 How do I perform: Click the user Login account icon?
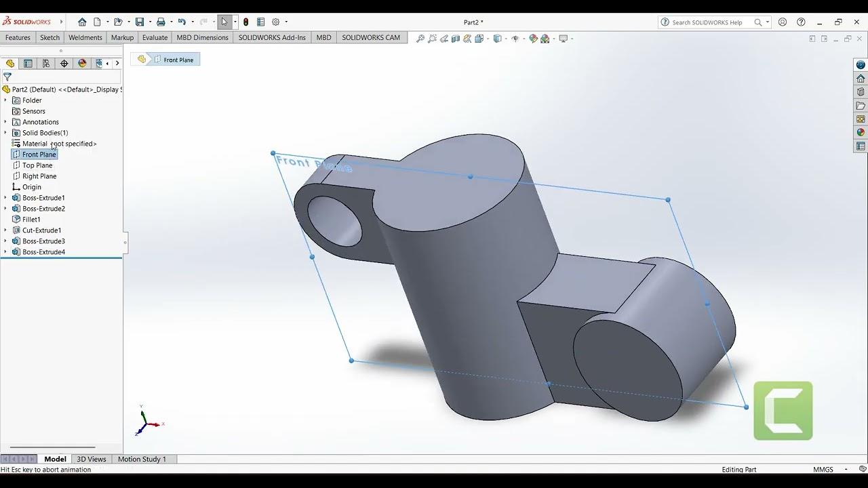point(783,22)
